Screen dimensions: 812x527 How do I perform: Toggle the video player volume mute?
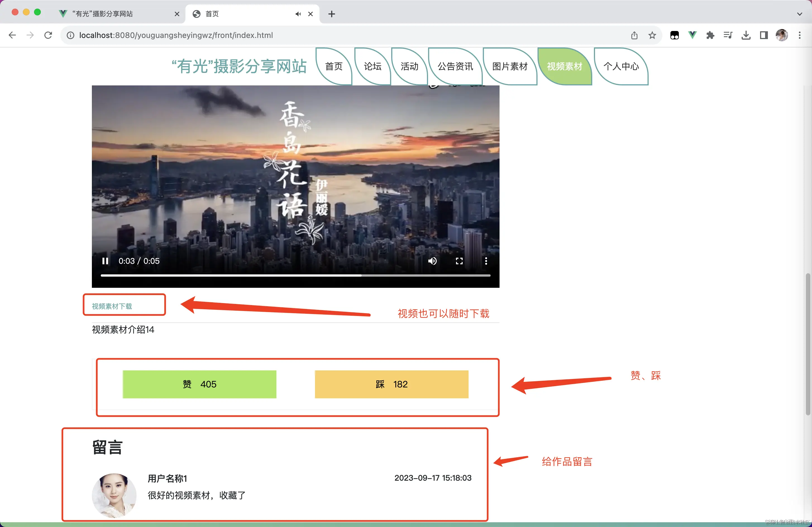(x=432, y=261)
